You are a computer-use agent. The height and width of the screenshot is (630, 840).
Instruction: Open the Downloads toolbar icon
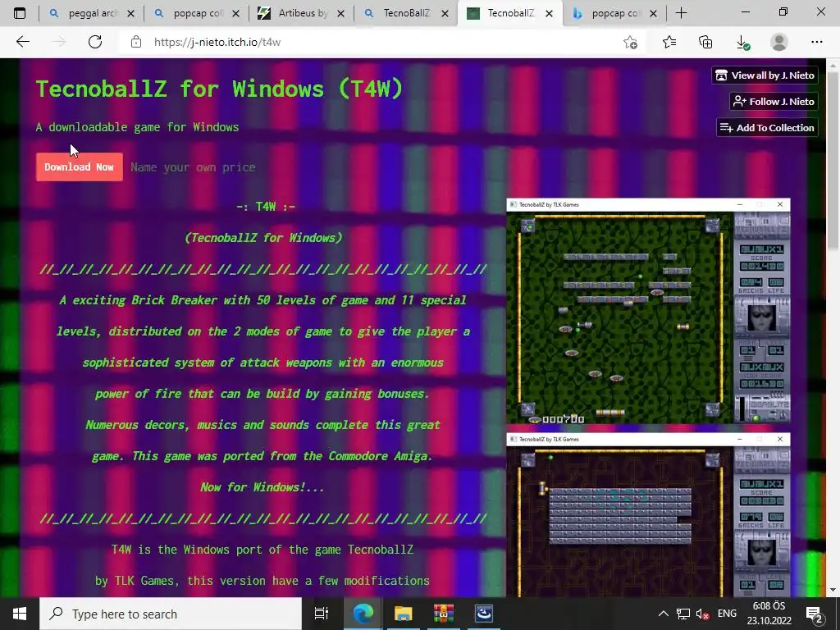coord(742,42)
